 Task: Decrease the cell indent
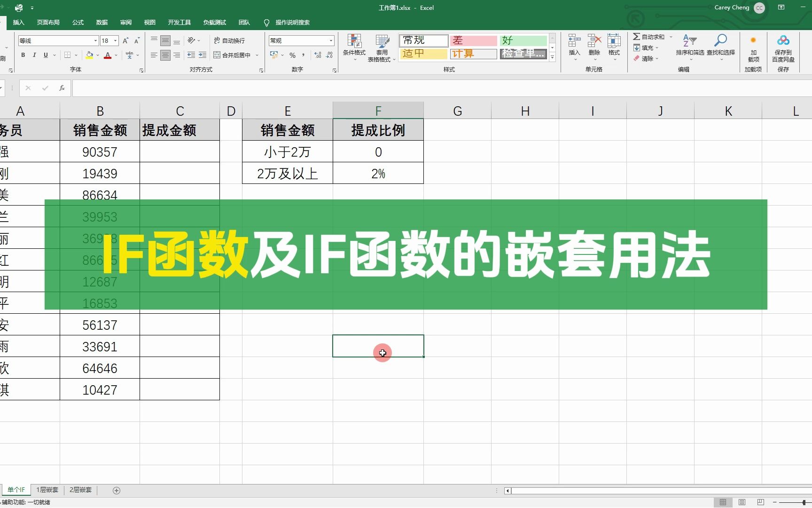(191, 55)
